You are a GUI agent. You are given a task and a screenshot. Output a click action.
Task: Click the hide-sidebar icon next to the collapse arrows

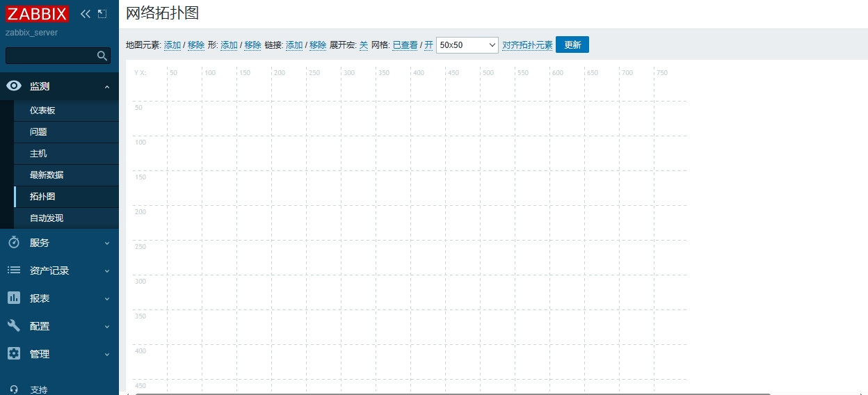(x=102, y=14)
